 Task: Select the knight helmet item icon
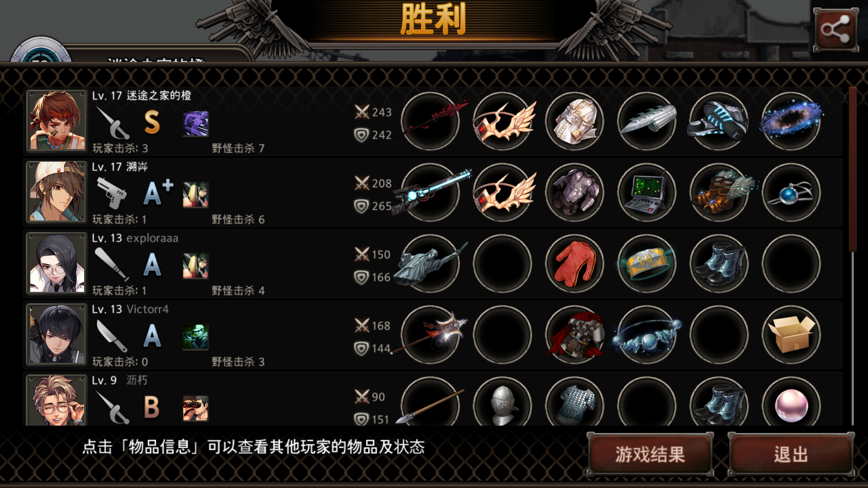tap(502, 403)
